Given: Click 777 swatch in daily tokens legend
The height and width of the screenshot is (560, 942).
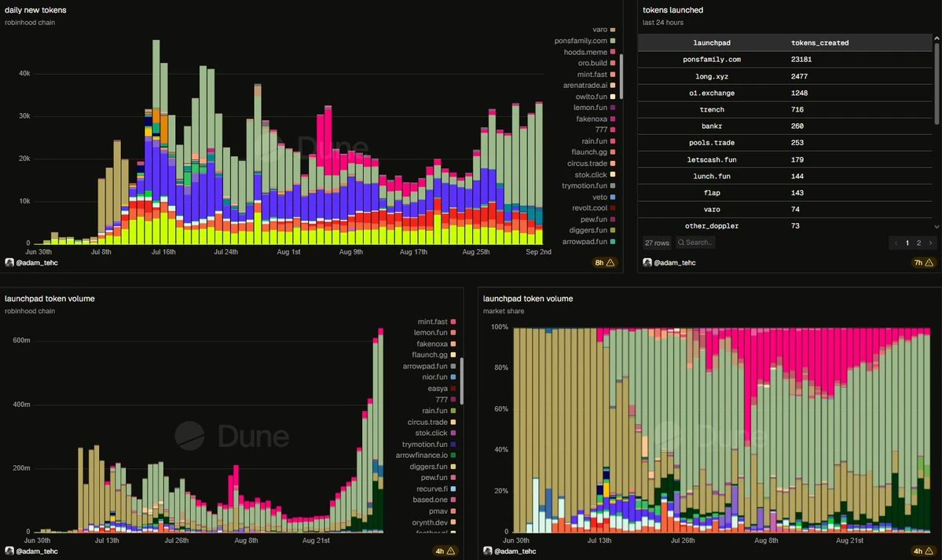Looking at the screenshot, I should click(x=613, y=130).
